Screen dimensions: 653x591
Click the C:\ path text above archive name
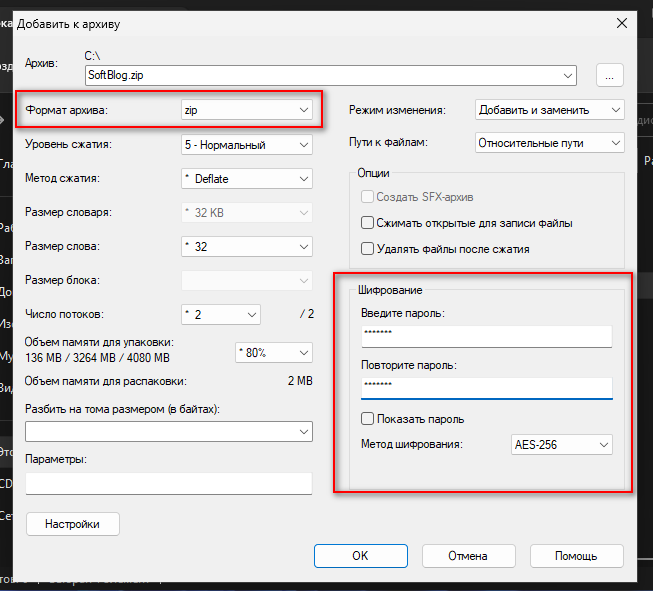click(92, 55)
